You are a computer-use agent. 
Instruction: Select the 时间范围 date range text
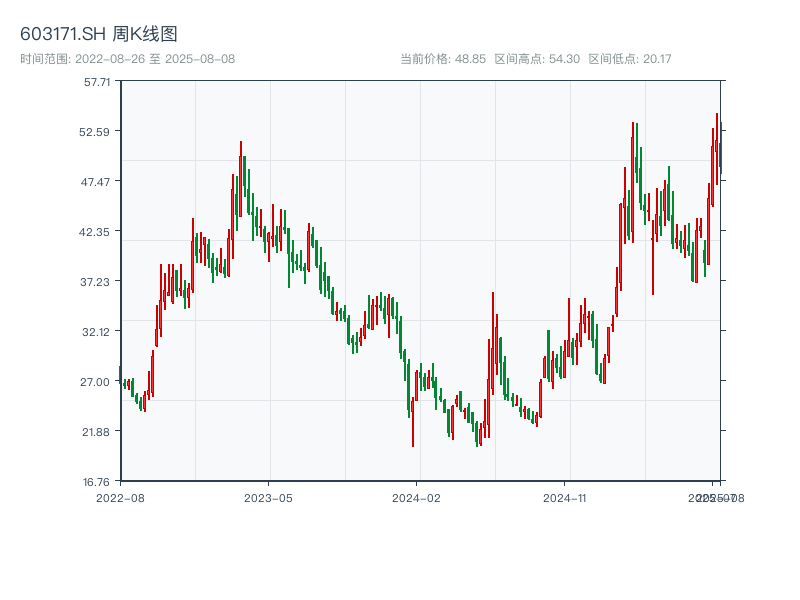pos(128,59)
